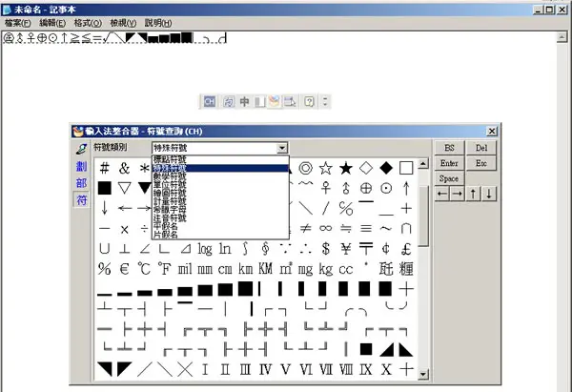Screen dimensions: 572x392
Task: Click the CH language indicator on the IME bar
Action: [x=210, y=101]
